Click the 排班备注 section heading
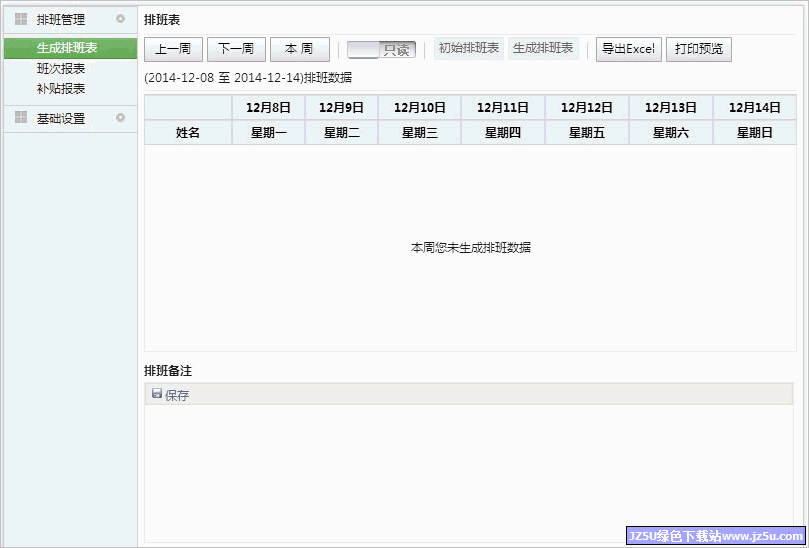 (x=168, y=370)
